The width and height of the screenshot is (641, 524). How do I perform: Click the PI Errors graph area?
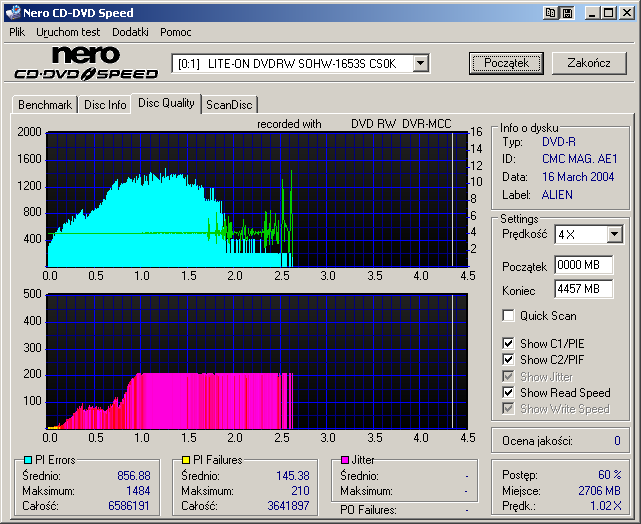257,199
